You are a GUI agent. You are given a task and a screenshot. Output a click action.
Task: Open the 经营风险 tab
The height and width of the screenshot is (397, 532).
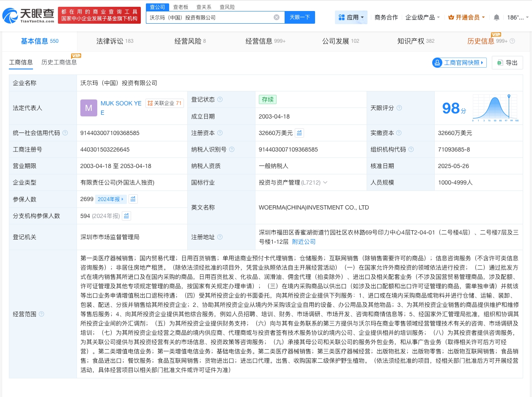click(x=190, y=41)
